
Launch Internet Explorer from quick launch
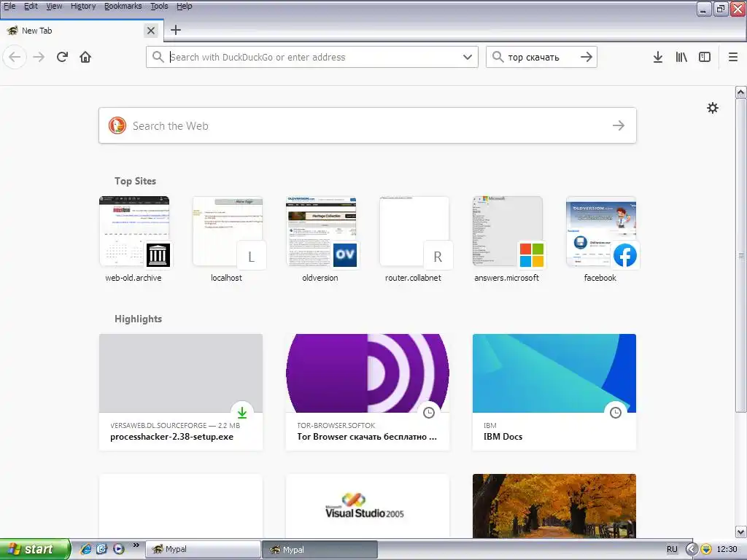coord(85,549)
